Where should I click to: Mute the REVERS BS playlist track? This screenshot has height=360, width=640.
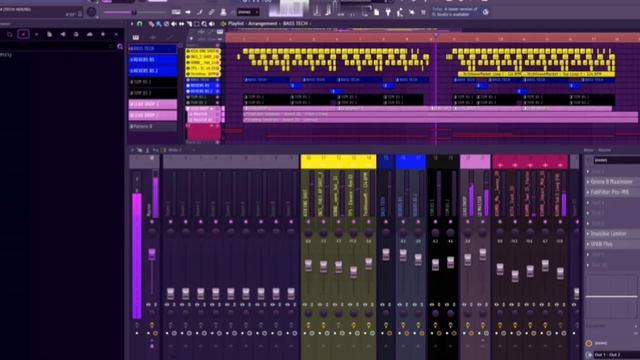(x=217, y=86)
